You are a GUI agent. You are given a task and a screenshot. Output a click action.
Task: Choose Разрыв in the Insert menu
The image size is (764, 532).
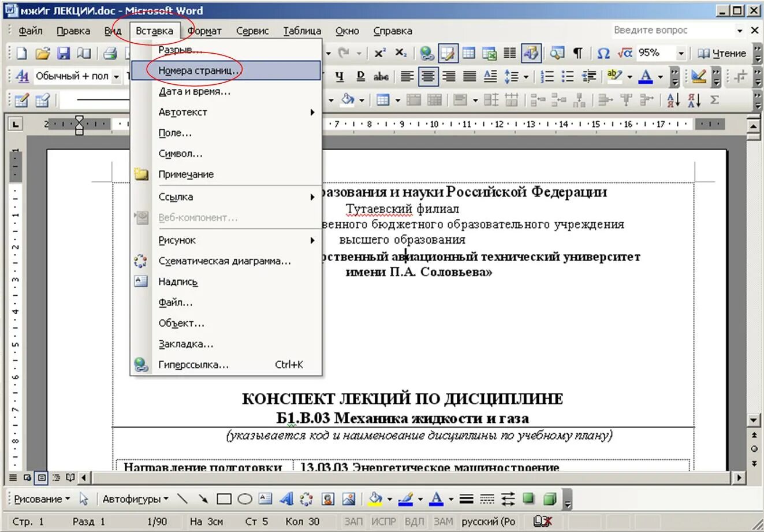[226, 50]
